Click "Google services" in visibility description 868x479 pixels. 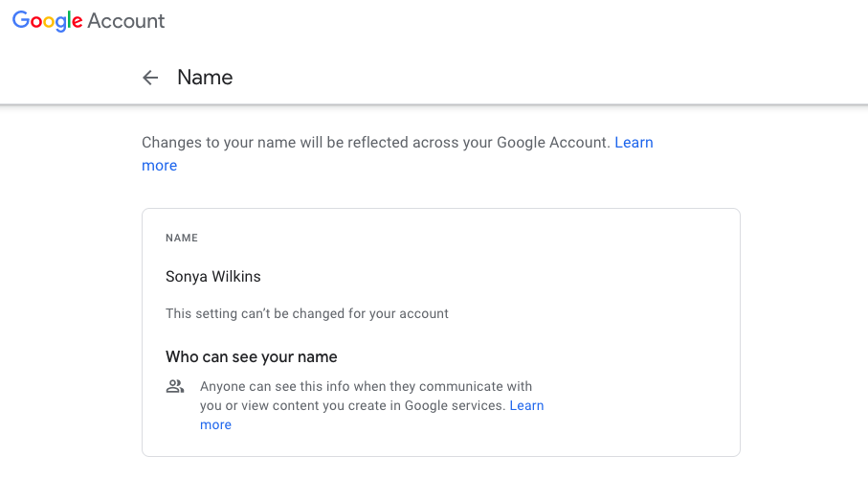click(x=456, y=406)
